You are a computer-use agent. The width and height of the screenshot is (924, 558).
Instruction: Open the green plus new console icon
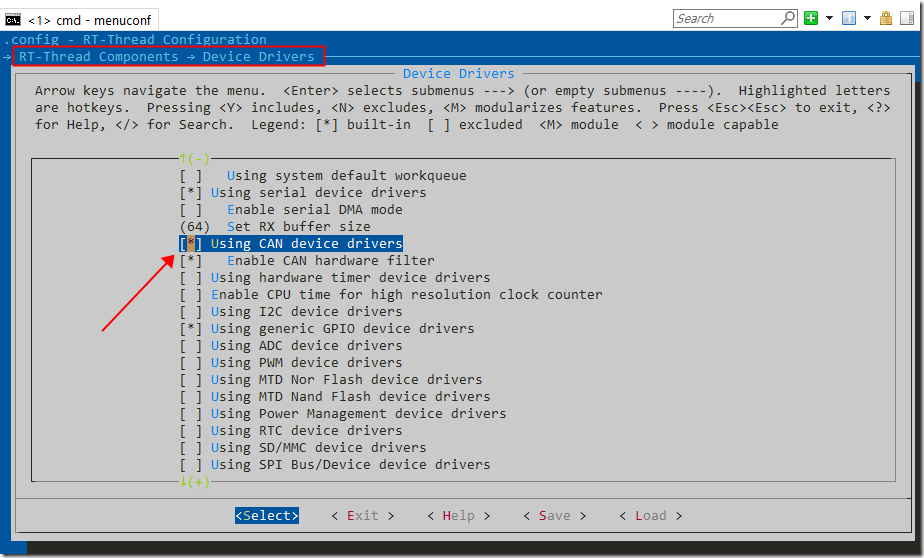pyautogui.click(x=811, y=18)
